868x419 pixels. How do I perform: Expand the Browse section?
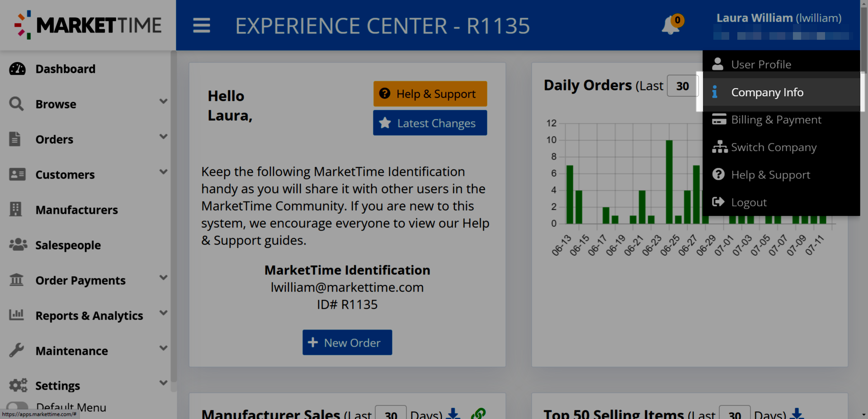(x=163, y=101)
